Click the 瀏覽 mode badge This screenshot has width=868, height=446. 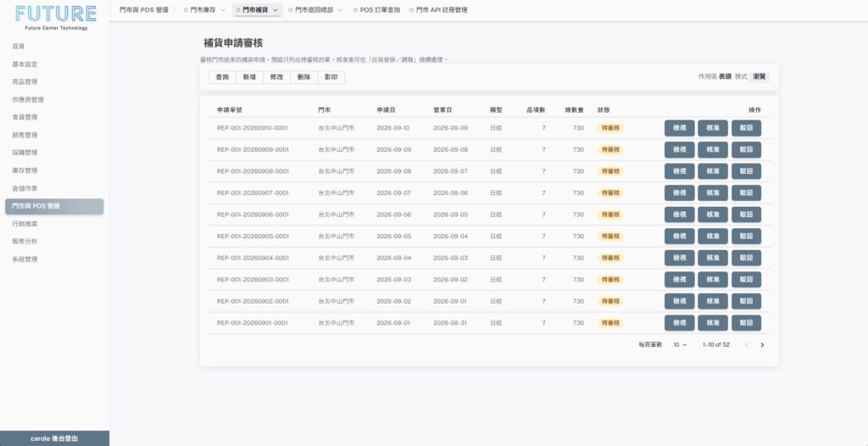[x=759, y=76]
